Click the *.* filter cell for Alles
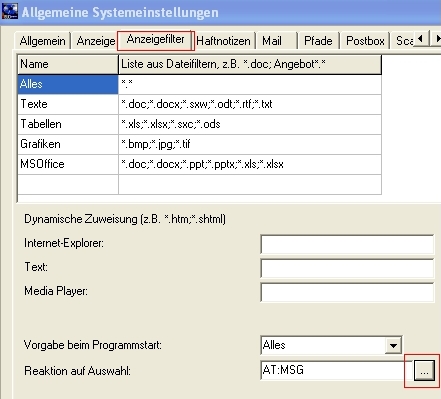441x399 pixels. click(x=250, y=84)
